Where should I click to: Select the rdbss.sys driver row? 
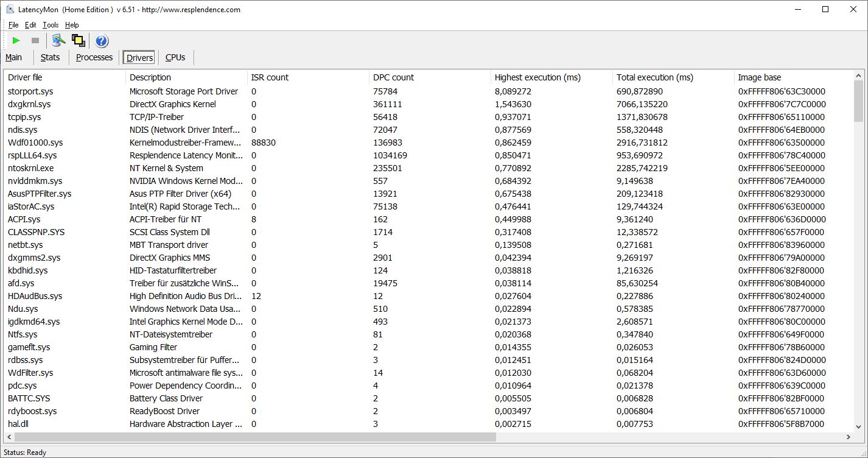point(429,360)
